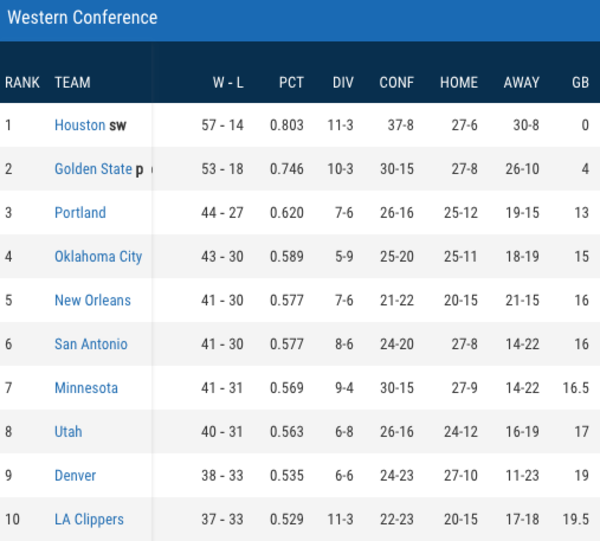Click the Portland team link
Screen dimensions: 600x541
80,213
